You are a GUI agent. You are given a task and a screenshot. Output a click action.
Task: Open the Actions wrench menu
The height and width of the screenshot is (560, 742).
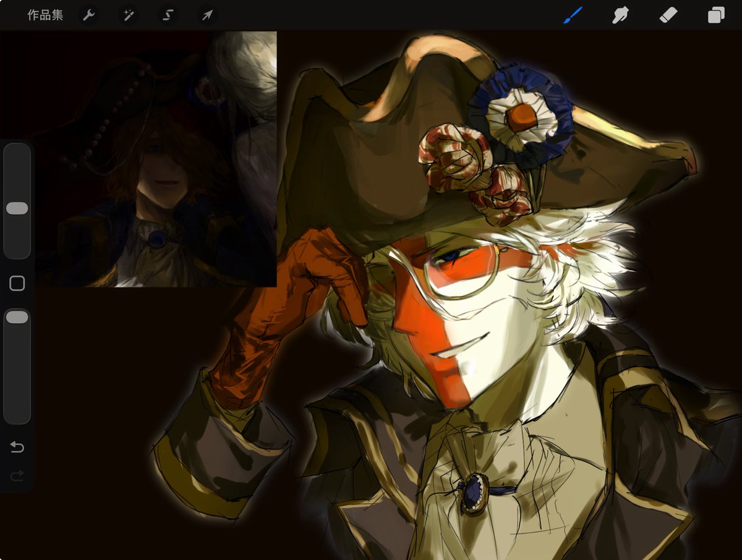coord(89,15)
